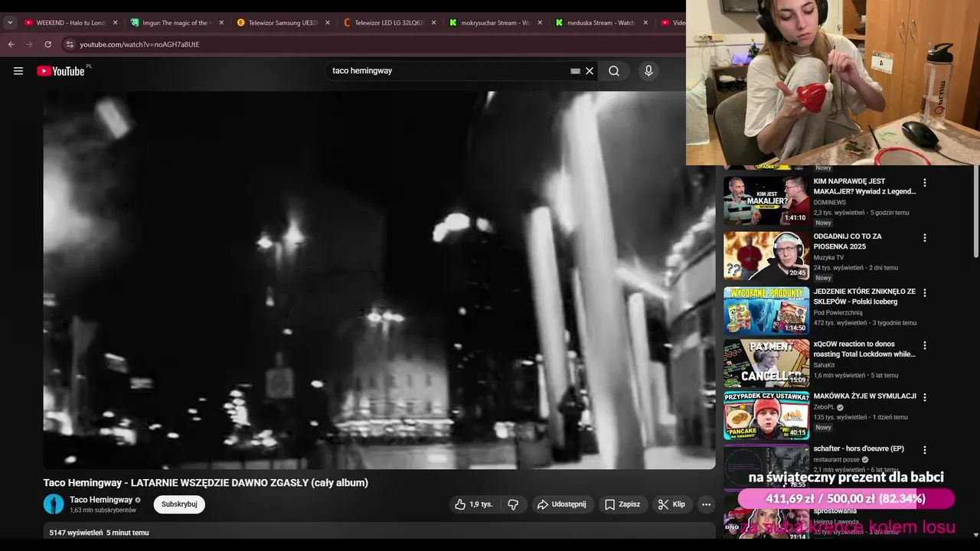Open options menu for ODGADNIJ CO TO ZA PIOSENKA video
The image size is (980, 551).
click(x=924, y=238)
